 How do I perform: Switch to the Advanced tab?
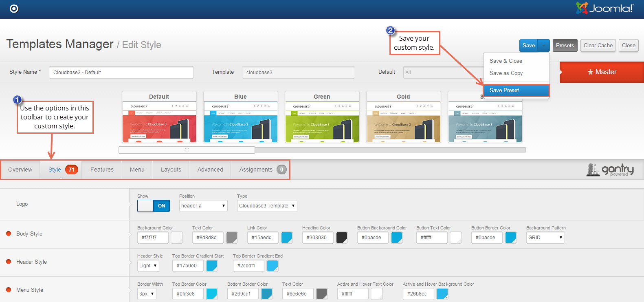click(210, 170)
